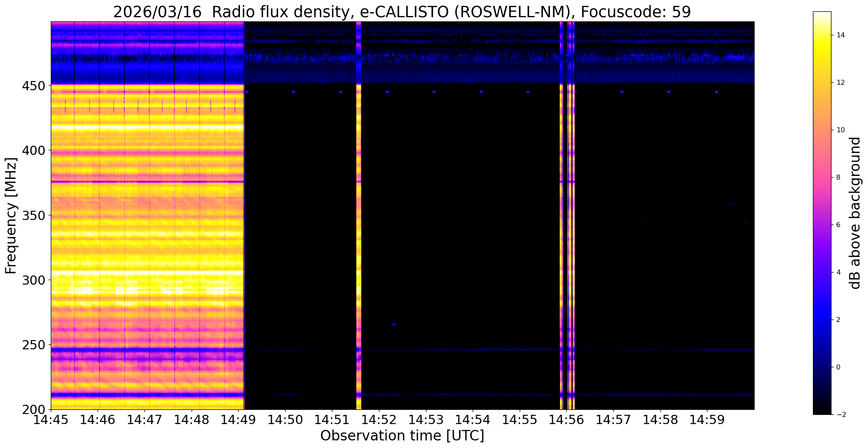Click the small blue dot near 265 MHz at 14:52

[394, 325]
